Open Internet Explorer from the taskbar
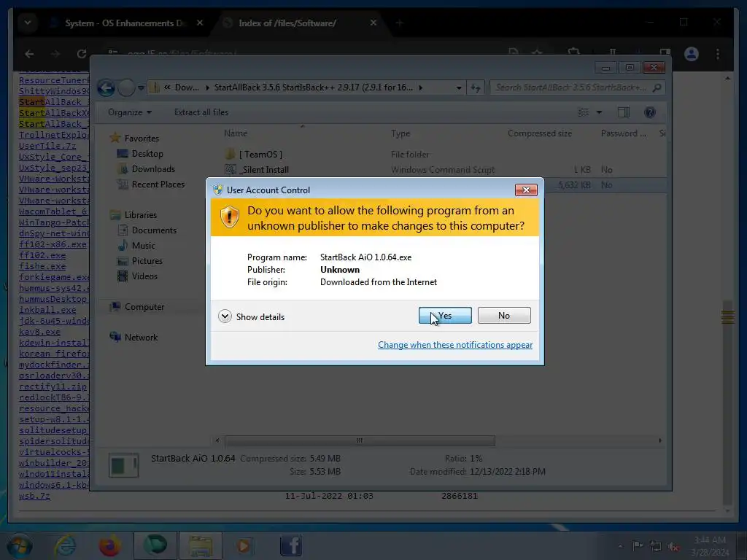The width and height of the screenshot is (747, 560). pos(65,545)
